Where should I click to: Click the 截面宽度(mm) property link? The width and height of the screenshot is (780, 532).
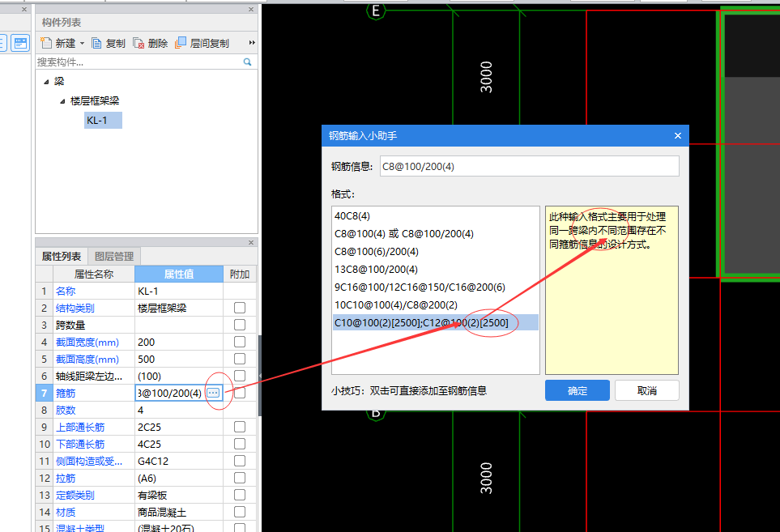(x=87, y=342)
